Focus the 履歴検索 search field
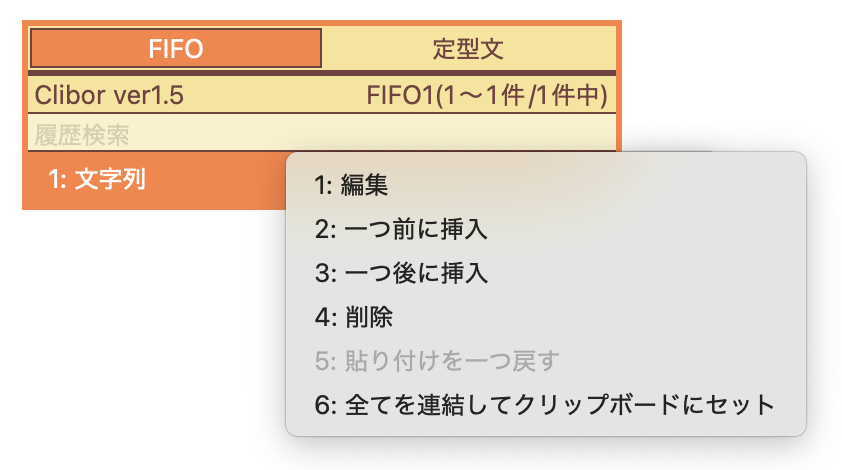 tap(322, 133)
